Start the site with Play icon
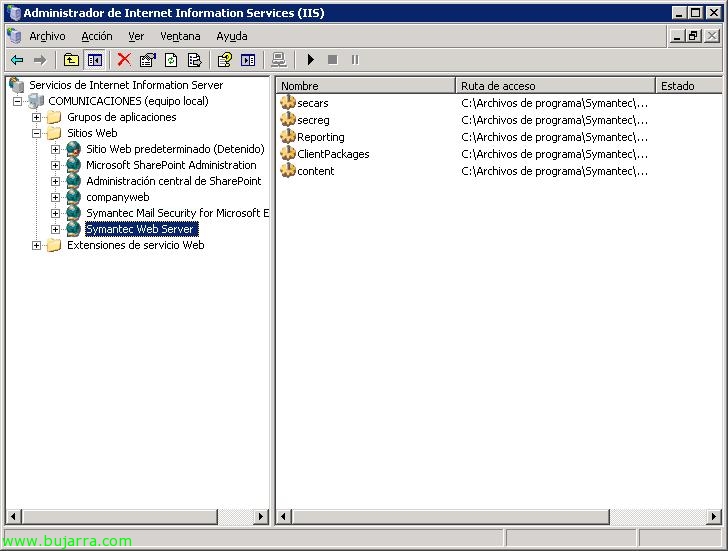Screen dimensions: 728x551 tap(311, 60)
